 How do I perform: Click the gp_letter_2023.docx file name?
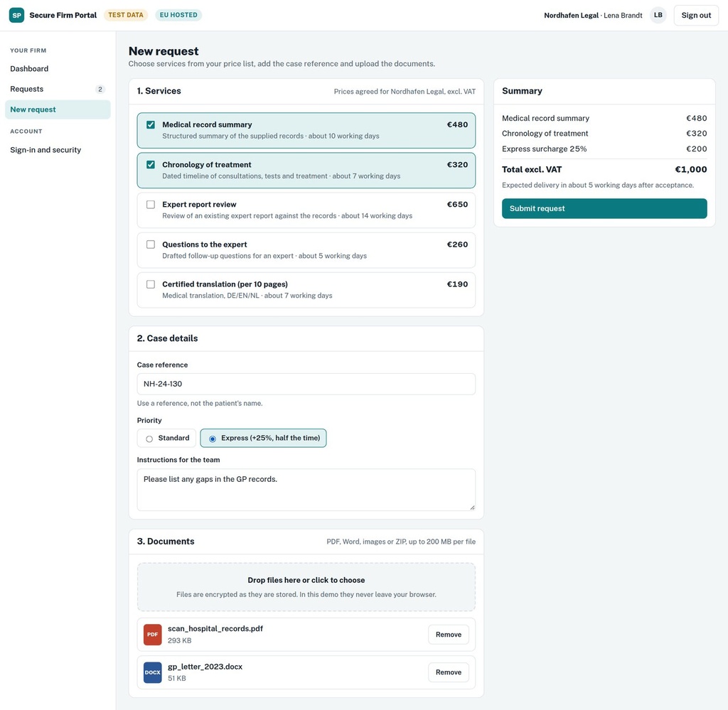coord(205,667)
